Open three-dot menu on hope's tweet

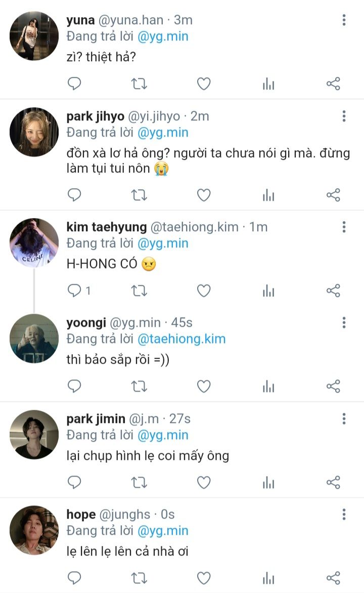344,515
